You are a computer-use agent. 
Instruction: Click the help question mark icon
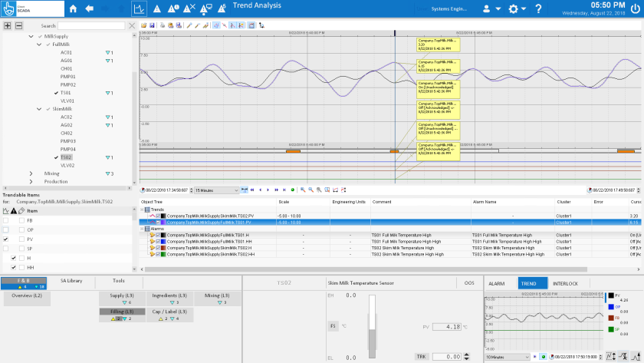click(538, 9)
